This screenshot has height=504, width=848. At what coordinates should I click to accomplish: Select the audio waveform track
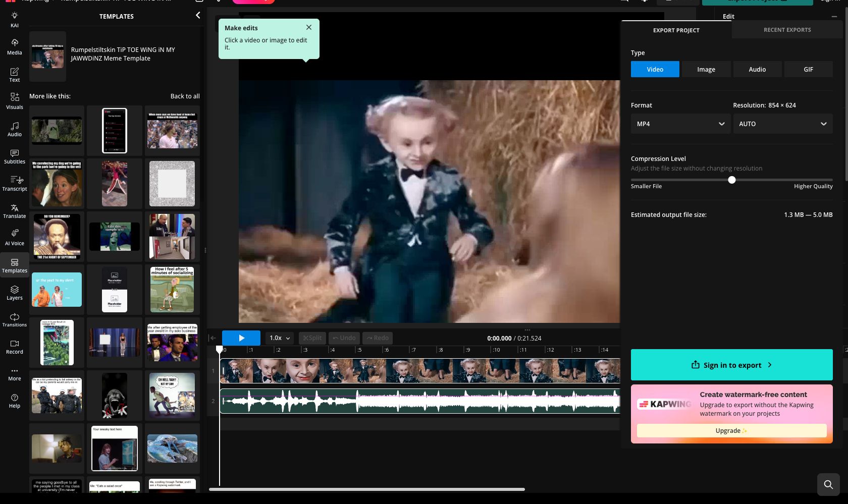[420, 401]
